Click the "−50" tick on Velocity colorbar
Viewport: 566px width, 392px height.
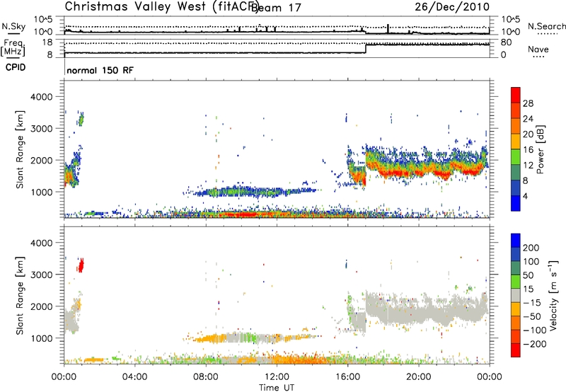(x=532, y=316)
